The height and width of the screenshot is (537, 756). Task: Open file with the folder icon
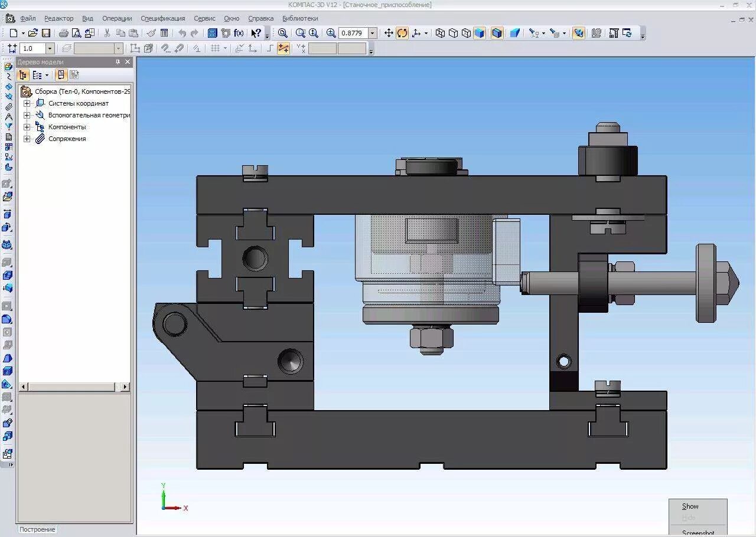pos(33,33)
